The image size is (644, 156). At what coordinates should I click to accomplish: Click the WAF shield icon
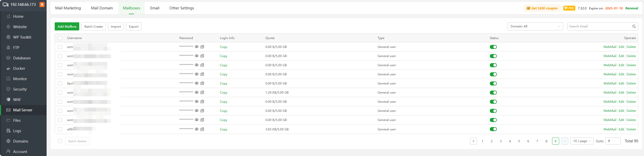(8, 100)
